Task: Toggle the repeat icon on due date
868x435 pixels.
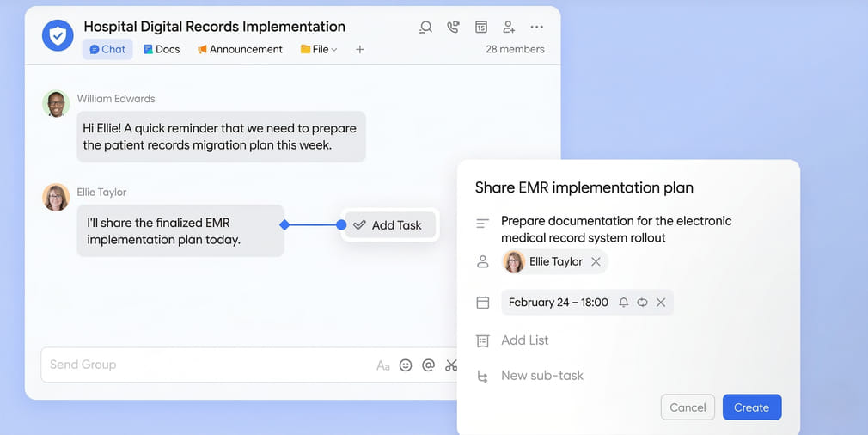Action: coord(642,303)
